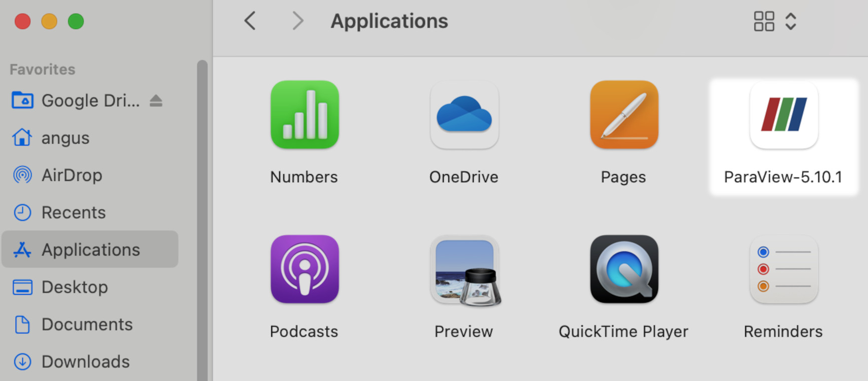Screen dimensions: 868x381
Task: Click the ParaView-5.10.1 label text
Action: tap(783, 177)
